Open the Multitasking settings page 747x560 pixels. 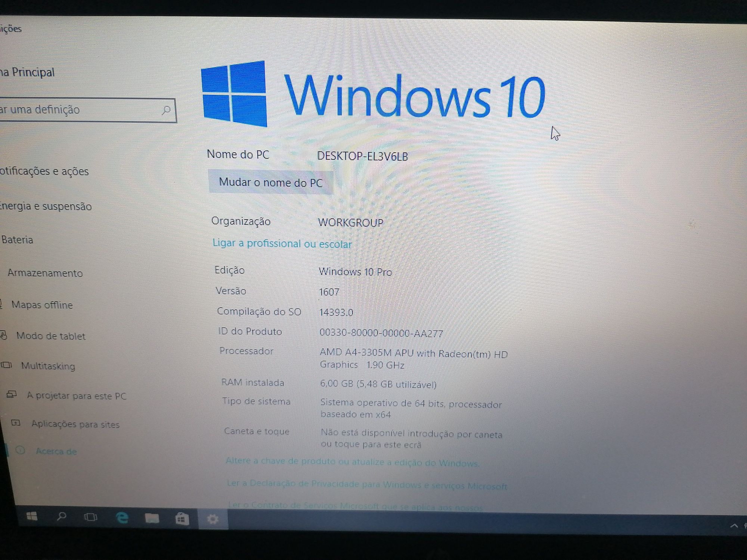(48, 366)
